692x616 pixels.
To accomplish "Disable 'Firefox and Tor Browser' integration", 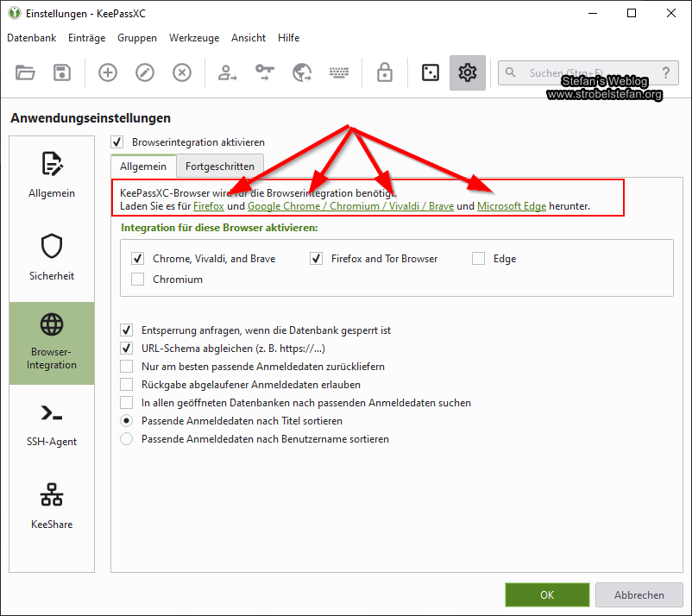I will 317,258.
